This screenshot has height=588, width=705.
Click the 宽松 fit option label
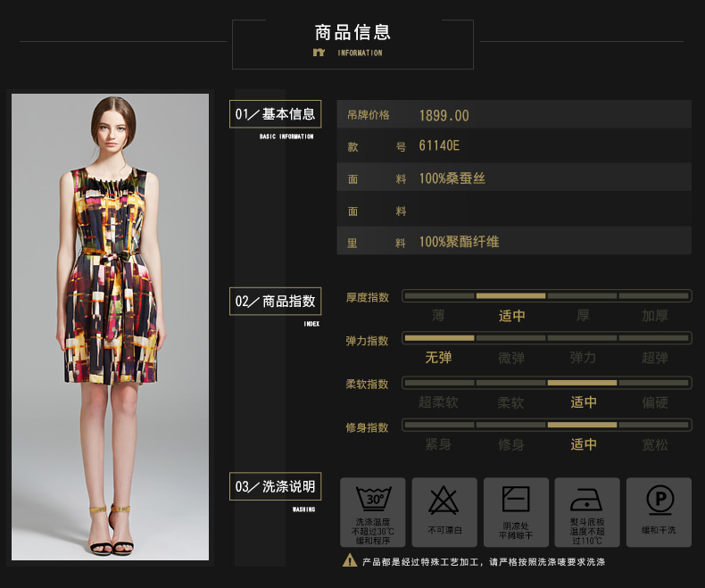[x=655, y=444]
